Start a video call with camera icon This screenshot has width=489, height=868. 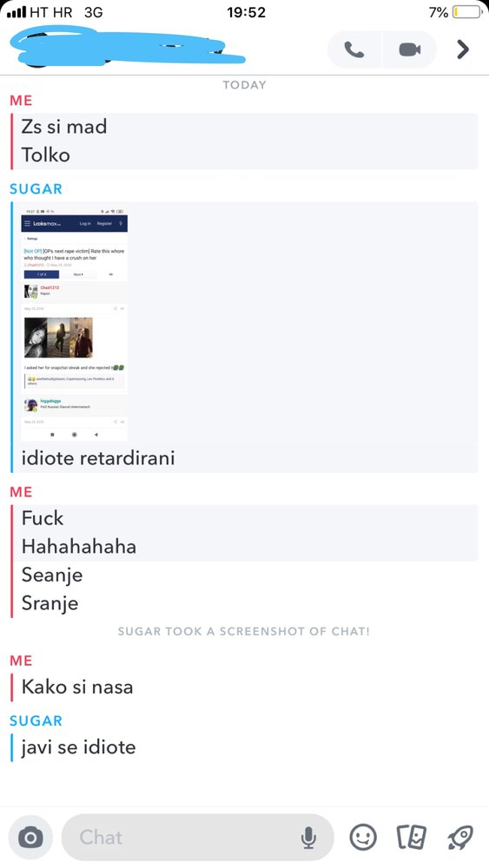click(x=409, y=49)
